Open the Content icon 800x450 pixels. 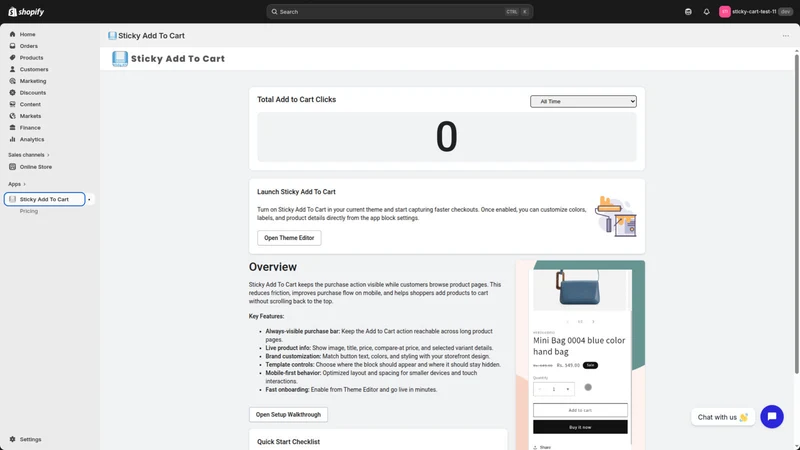pos(12,104)
